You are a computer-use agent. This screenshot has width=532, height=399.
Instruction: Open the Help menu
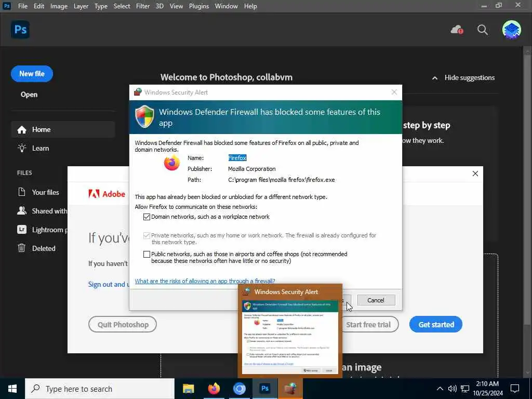(x=250, y=6)
